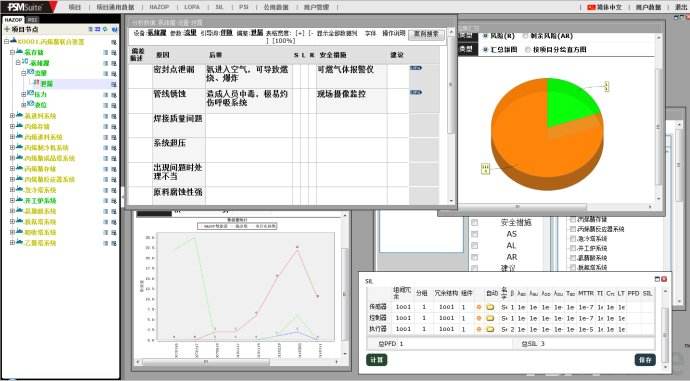The width and height of the screenshot is (690, 381).
Task: Click the blue tag icon in 管线锈蚀 row
Action: coord(416,92)
